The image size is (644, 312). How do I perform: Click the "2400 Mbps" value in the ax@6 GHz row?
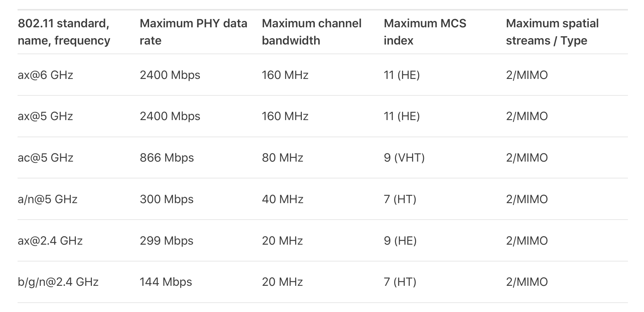pos(170,75)
